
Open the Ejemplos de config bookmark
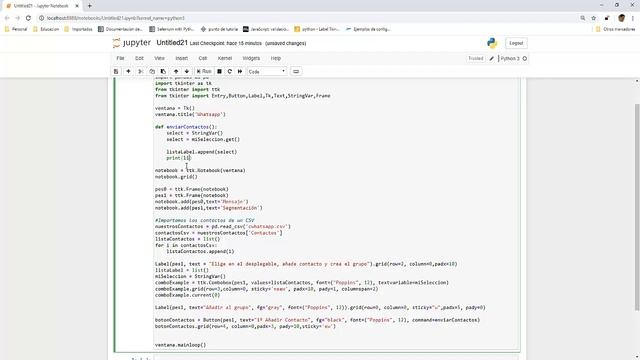[x=368, y=29]
